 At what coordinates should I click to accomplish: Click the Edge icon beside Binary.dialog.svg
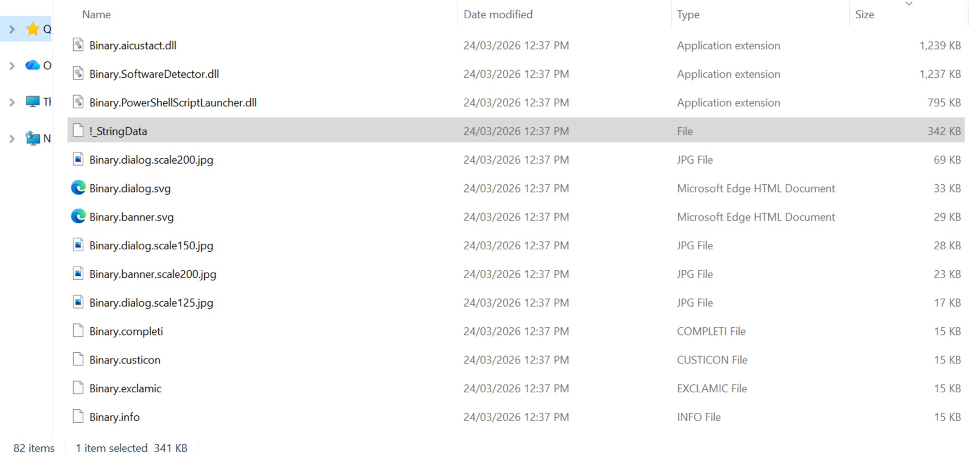[78, 188]
